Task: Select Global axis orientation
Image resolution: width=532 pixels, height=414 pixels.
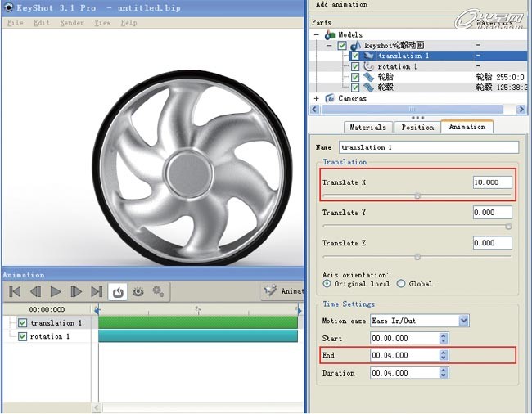Action: tap(401, 283)
